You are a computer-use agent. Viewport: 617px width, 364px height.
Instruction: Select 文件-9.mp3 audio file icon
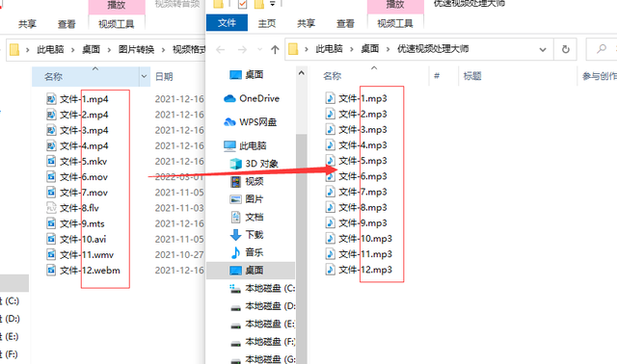coord(330,222)
